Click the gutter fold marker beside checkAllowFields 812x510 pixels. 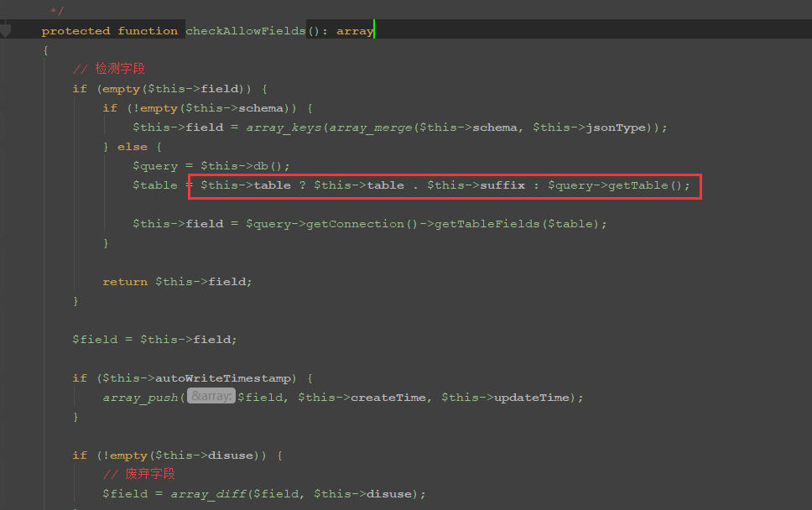coord(5,32)
